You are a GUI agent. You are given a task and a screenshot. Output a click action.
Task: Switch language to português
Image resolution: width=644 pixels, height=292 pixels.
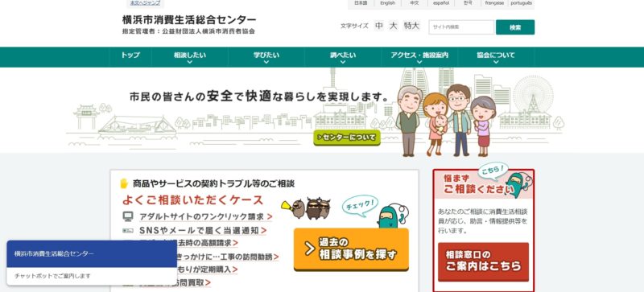pos(522,3)
